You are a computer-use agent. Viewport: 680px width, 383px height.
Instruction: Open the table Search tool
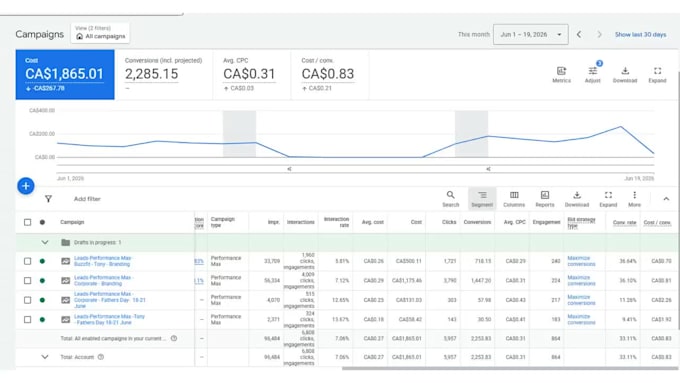click(x=451, y=199)
